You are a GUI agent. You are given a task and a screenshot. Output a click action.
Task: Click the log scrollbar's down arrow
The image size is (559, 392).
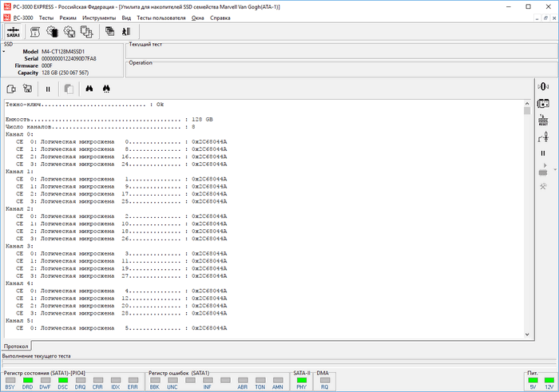pos(526,334)
